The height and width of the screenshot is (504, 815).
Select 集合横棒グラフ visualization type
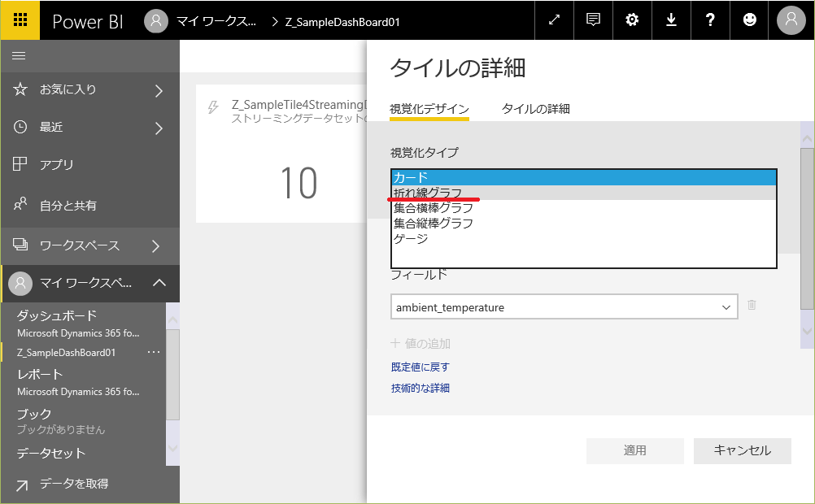click(x=584, y=208)
